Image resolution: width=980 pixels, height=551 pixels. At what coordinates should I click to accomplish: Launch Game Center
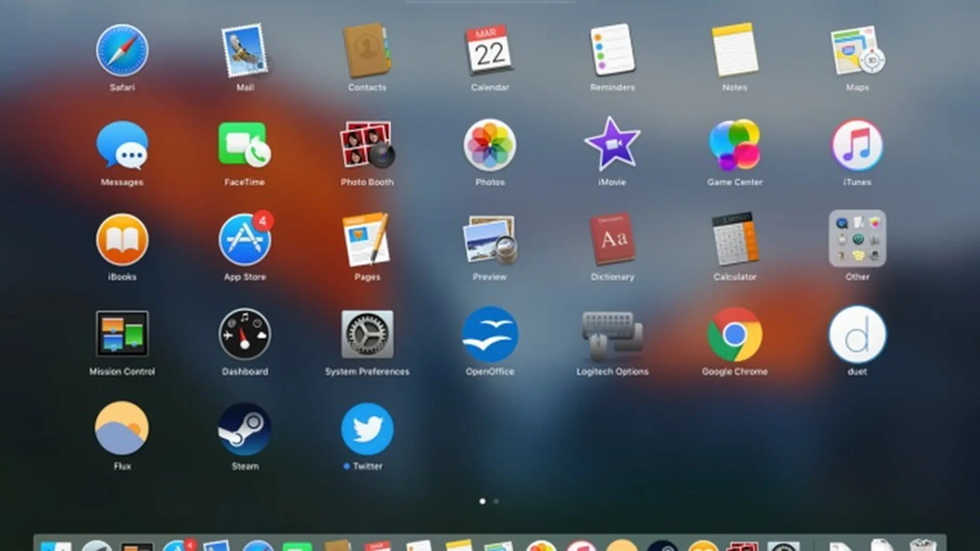tap(734, 145)
